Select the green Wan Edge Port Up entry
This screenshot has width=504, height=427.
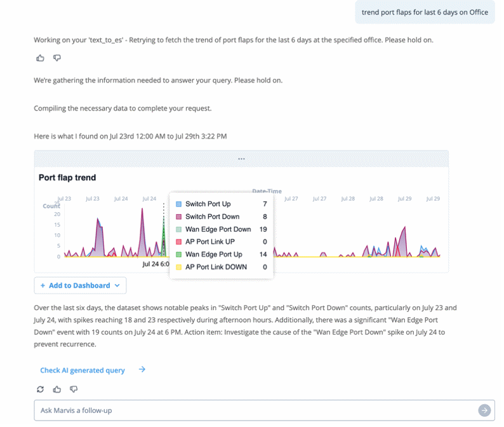213,254
